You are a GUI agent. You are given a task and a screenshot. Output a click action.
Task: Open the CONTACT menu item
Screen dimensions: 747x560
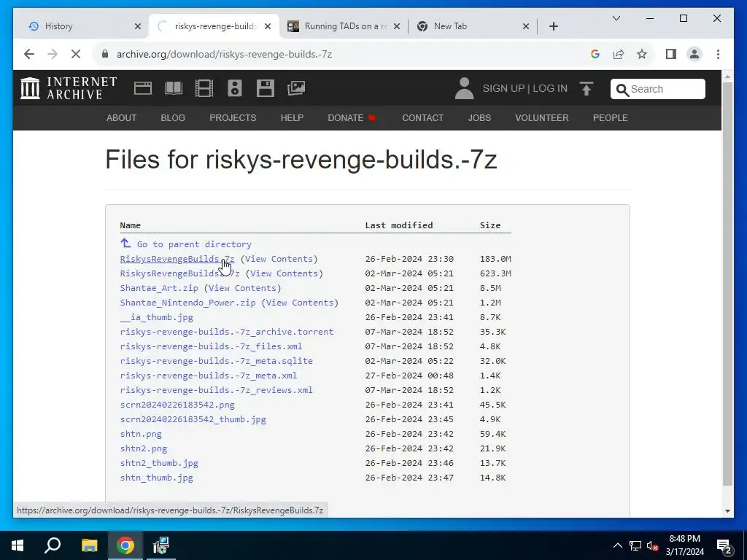[422, 118]
